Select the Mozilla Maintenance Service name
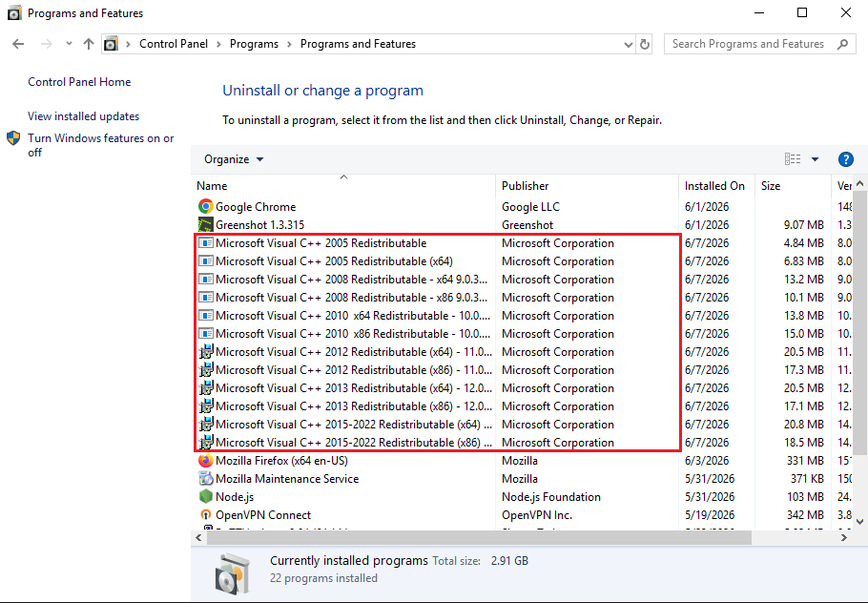The width and height of the screenshot is (868, 603). [287, 478]
